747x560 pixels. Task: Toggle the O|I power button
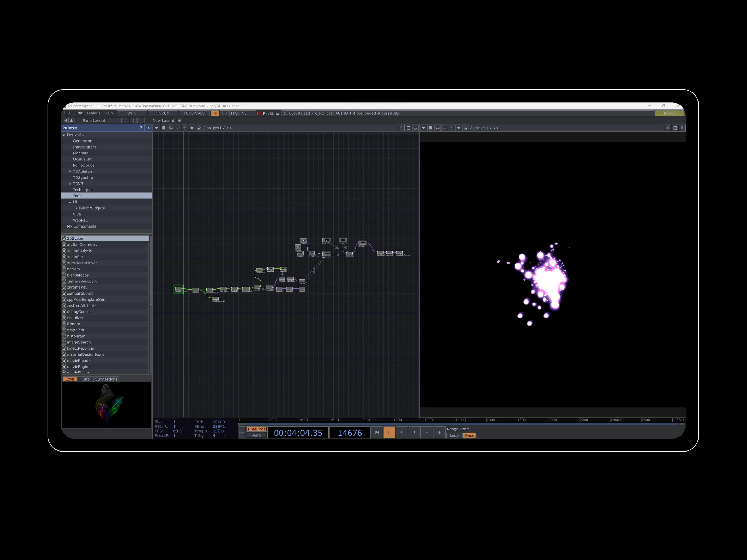pos(215,113)
